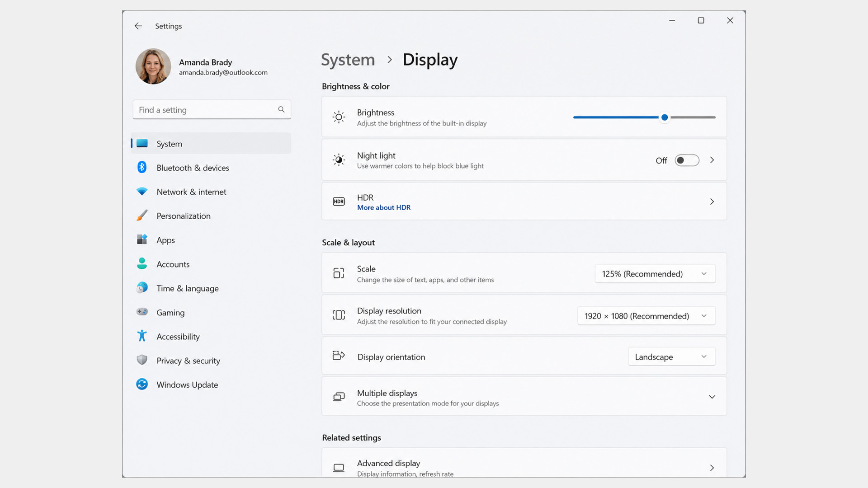Click the Windows Update refresh icon
The image size is (868, 488).
142,385
